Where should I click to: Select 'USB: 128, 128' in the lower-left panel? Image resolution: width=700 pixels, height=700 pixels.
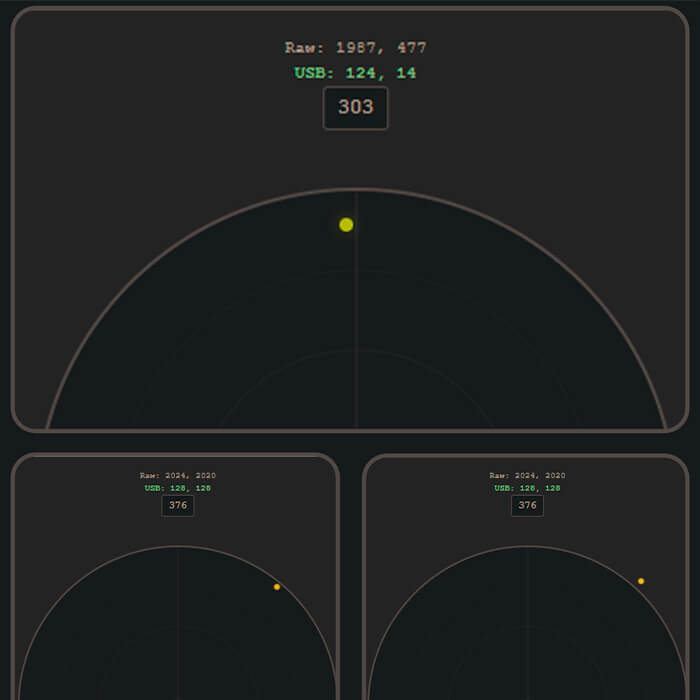click(x=178, y=488)
